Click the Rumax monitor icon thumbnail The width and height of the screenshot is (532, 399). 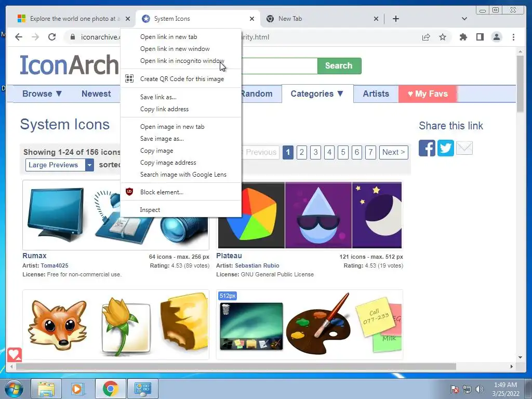[55, 215]
